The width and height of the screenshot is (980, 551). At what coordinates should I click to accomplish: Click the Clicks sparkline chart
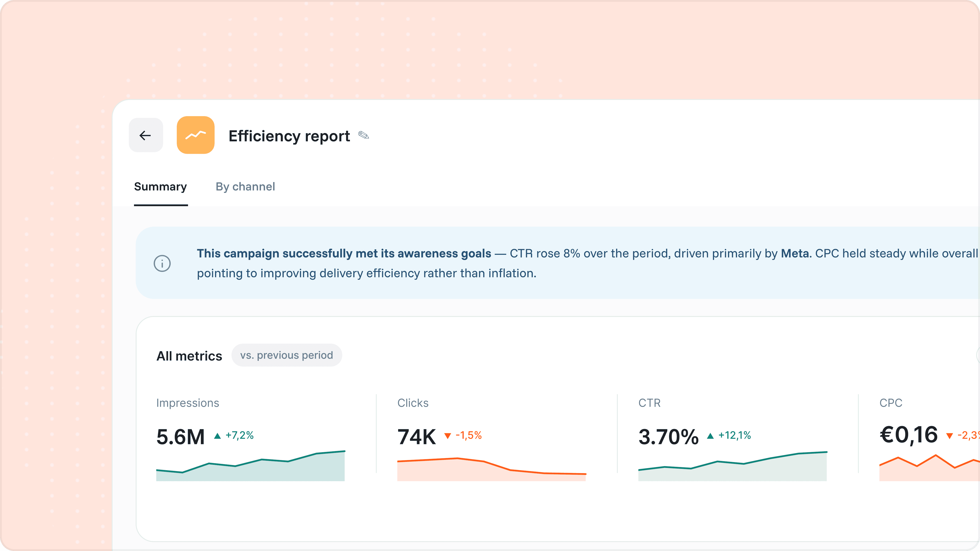point(492,469)
